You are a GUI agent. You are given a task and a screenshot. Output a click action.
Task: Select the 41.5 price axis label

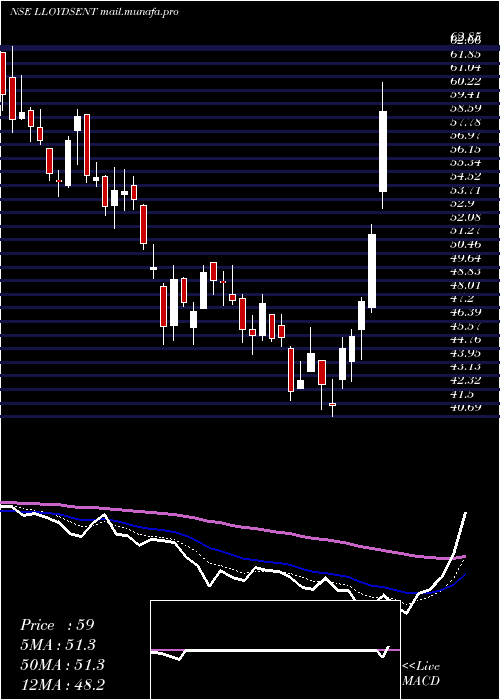tap(463, 394)
